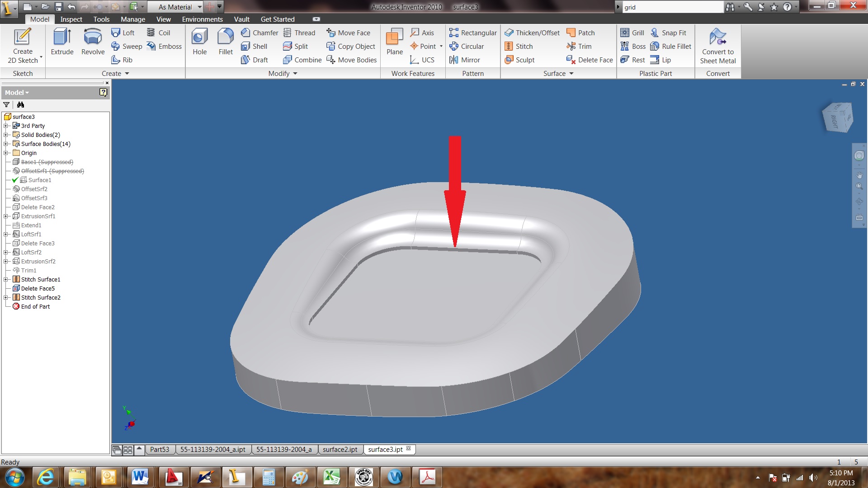Screen dimensions: 868x488
Task: Switch to Part53 document tab
Action: tap(159, 449)
